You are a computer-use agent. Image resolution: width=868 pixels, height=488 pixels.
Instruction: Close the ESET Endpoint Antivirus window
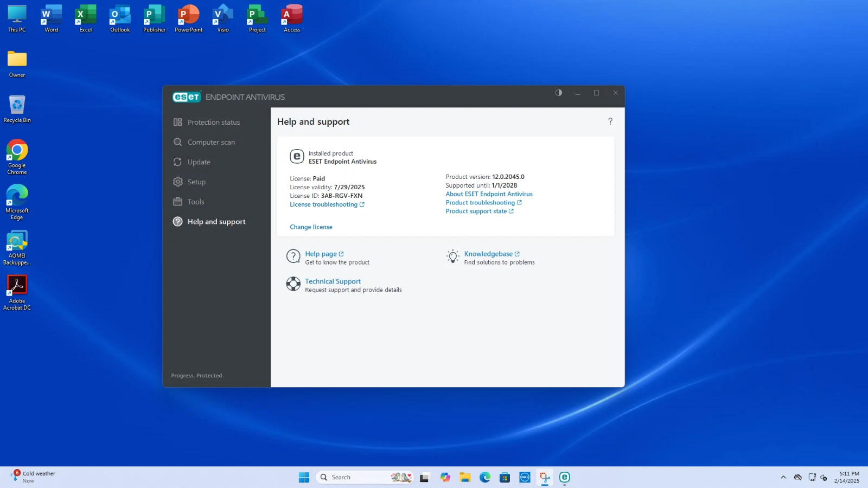(x=616, y=93)
